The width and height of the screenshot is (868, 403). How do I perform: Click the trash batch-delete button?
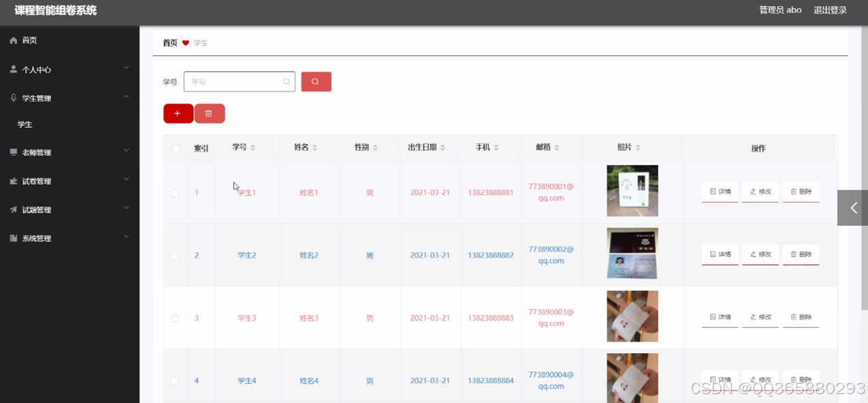pos(209,113)
